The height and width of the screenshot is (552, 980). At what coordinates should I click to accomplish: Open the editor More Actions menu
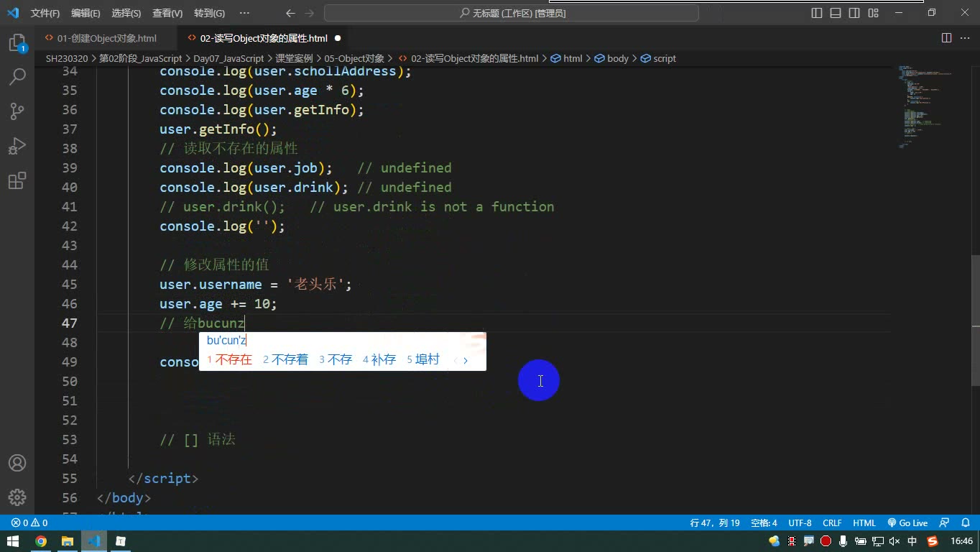tap(964, 38)
